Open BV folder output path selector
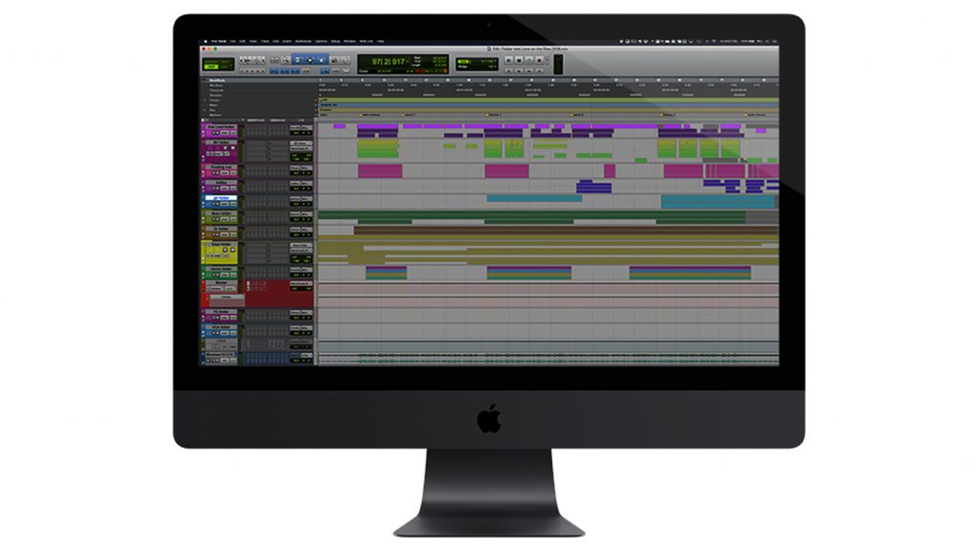The width and height of the screenshot is (980, 550). pos(301,149)
